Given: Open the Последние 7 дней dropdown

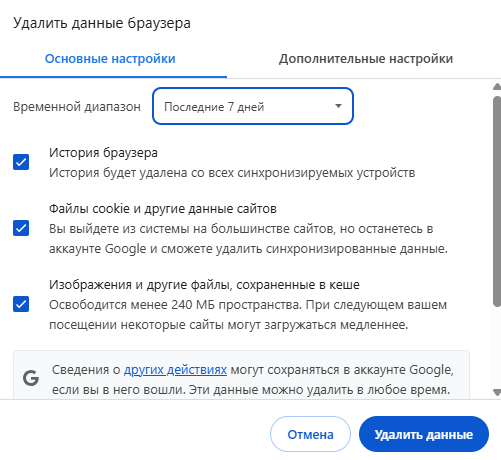Looking at the screenshot, I should point(253,106).
